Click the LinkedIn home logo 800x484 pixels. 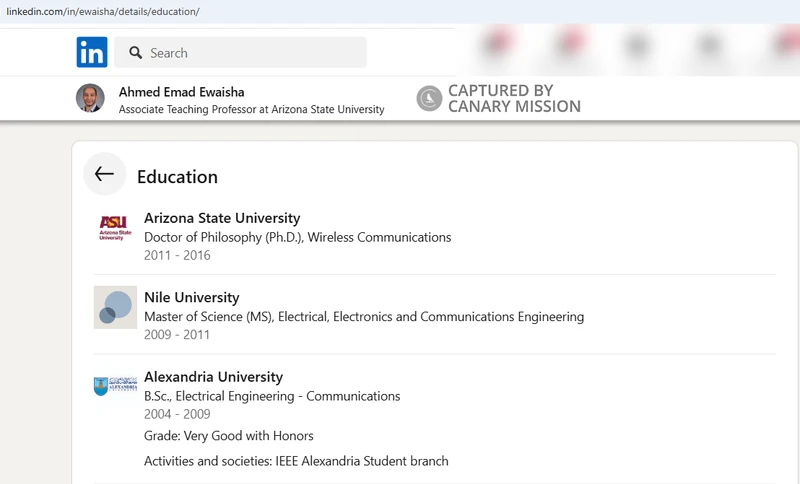pos(92,52)
